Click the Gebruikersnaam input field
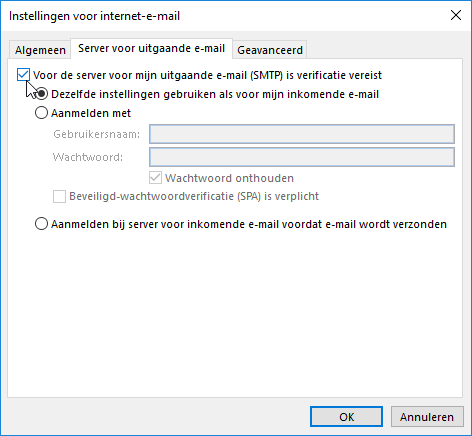 302,134
